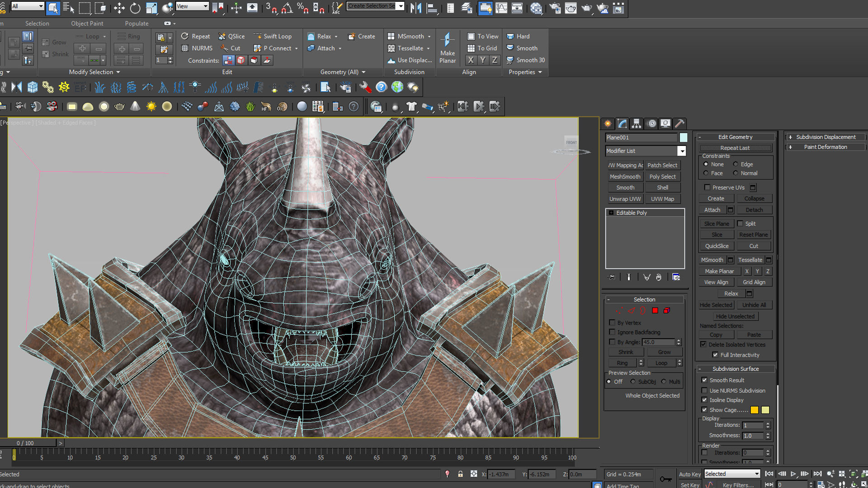The image size is (868, 488).
Task: Click the green globe icon
Action: click(397, 87)
